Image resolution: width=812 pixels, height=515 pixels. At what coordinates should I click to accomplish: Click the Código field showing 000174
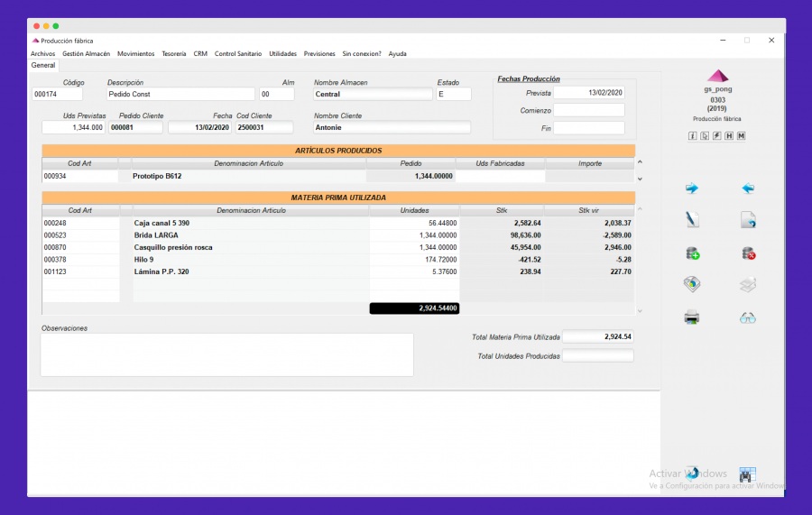click(x=57, y=94)
